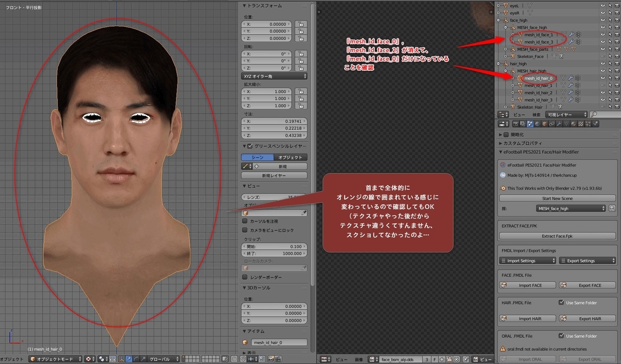Click the Import FACE button
This screenshot has height=364, width=621.
click(528, 285)
